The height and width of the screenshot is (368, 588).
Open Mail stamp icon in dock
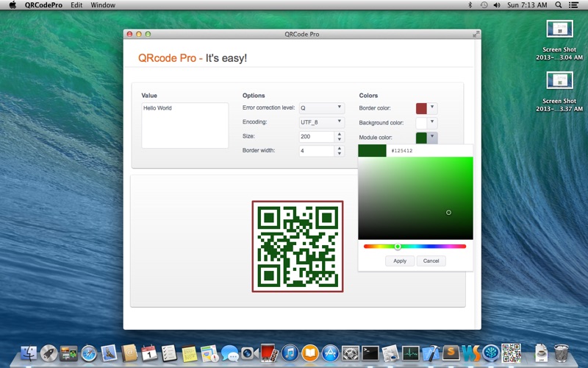click(109, 353)
